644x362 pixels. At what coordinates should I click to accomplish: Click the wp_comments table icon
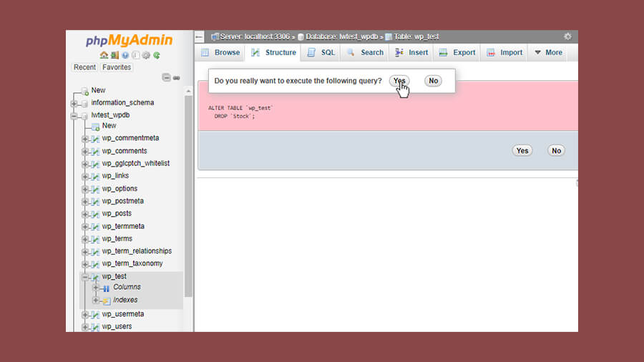click(95, 152)
